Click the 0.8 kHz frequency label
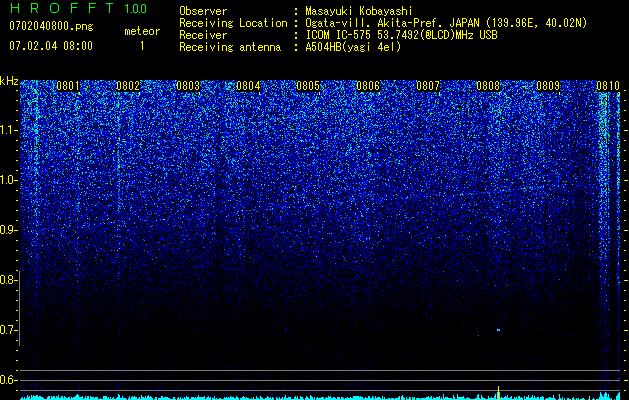The width and height of the screenshot is (629, 400). pos(8,280)
